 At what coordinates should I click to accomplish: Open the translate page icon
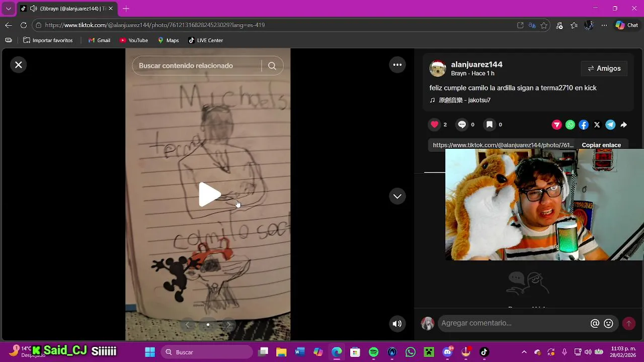tap(532, 25)
